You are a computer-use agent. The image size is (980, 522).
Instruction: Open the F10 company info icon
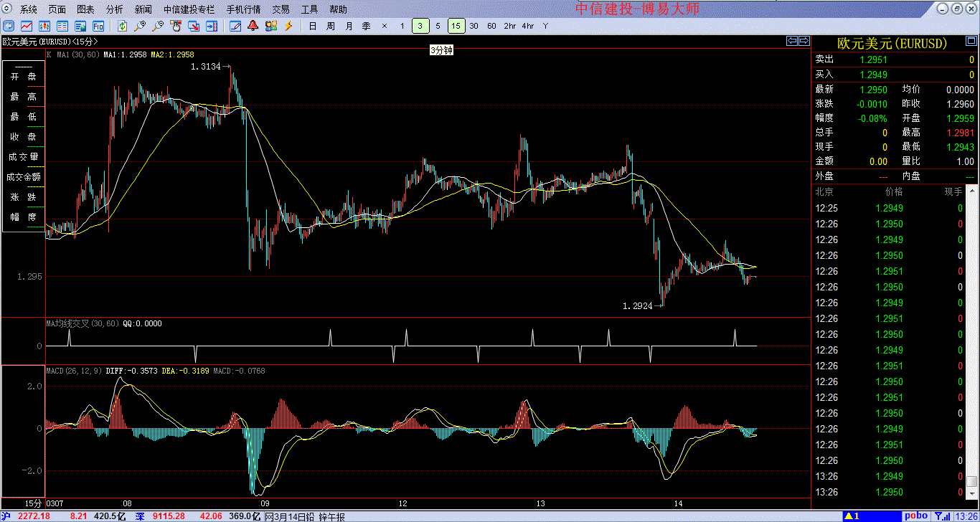[x=98, y=27]
